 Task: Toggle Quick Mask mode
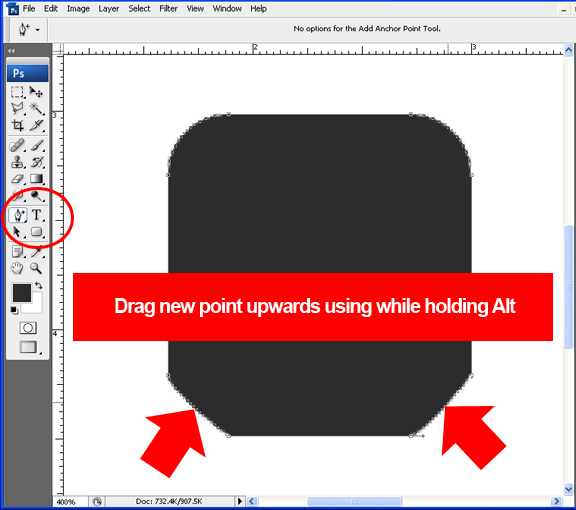point(28,328)
